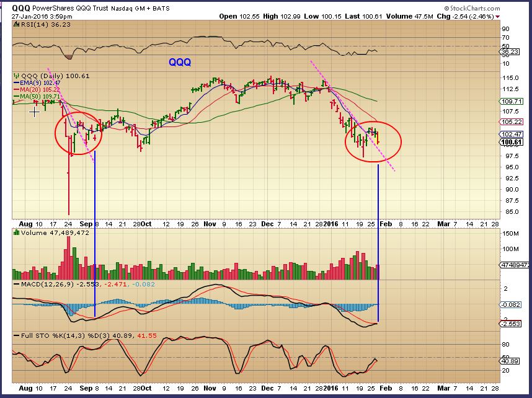
Task: Click the MA(20) 105.22 legend text
Action: (40, 89)
